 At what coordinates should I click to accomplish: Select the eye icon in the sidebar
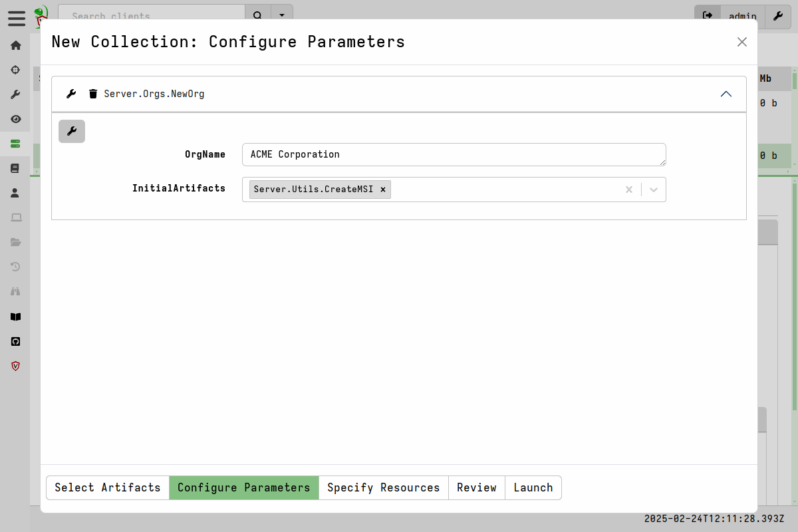click(x=15, y=119)
